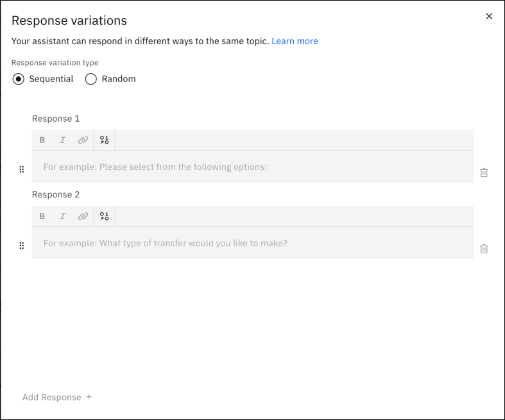
Task: Click drag handle beside Response 1
Action: (22, 170)
